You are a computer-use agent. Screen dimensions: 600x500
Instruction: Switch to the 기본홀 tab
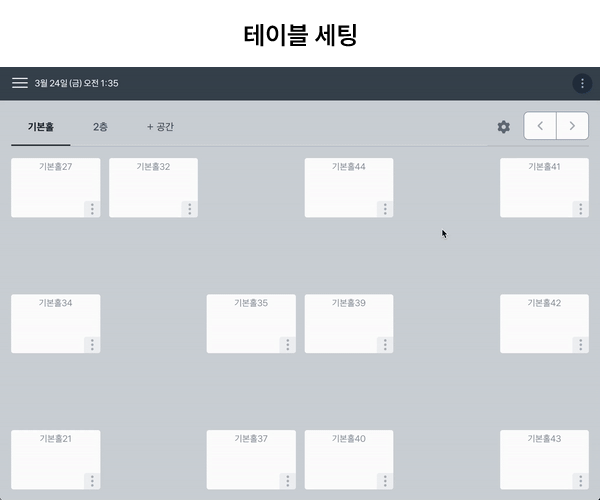click(x=41, y=127)
